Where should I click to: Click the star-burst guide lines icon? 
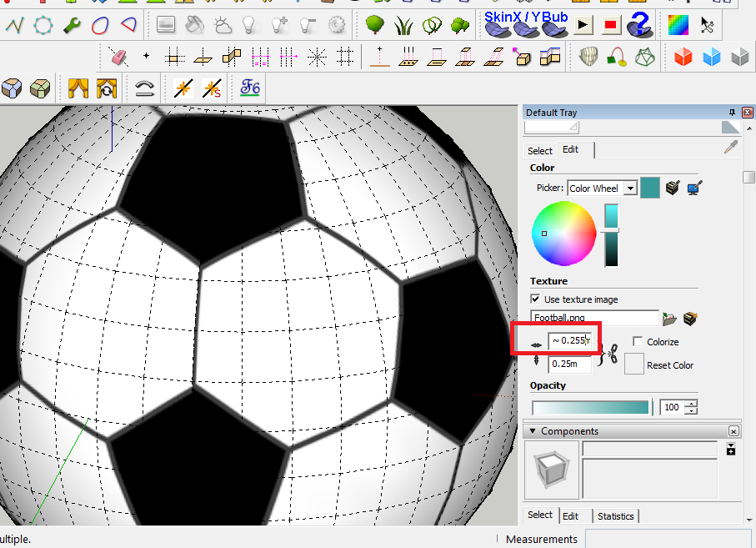(x=317, y=58)
